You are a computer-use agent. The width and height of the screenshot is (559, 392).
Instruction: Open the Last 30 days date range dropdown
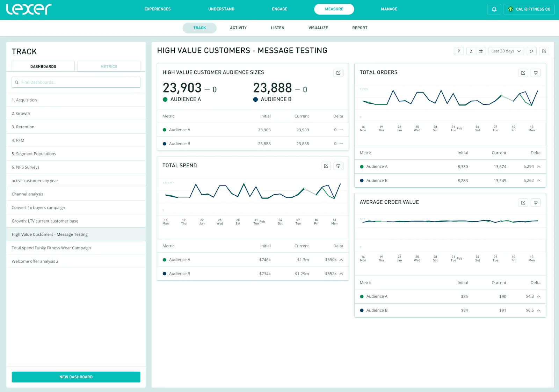point(506,51)
